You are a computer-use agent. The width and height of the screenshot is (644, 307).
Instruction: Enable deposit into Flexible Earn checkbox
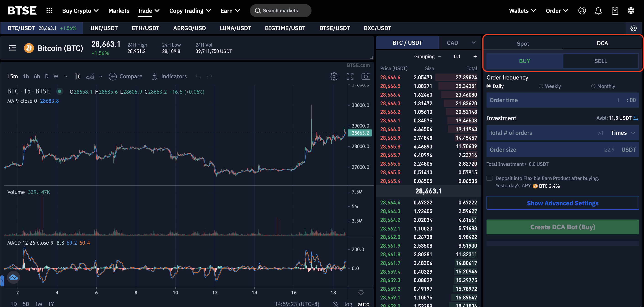click(490, 178)
